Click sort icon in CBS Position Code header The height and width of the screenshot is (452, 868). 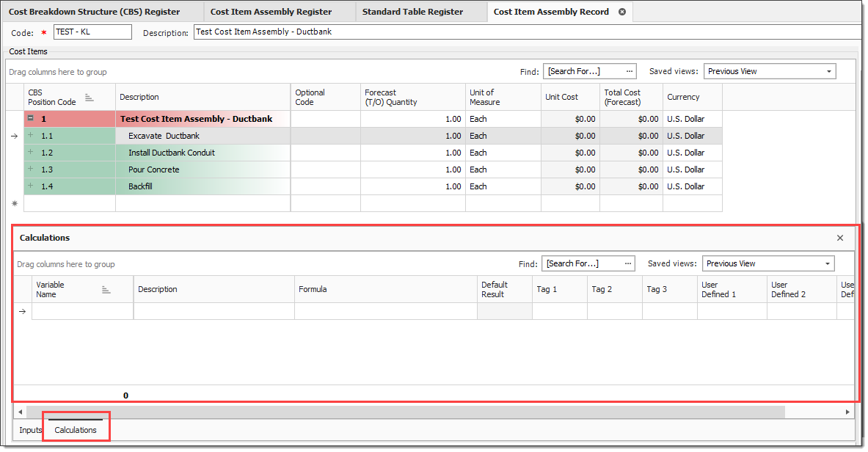[90, 97]
